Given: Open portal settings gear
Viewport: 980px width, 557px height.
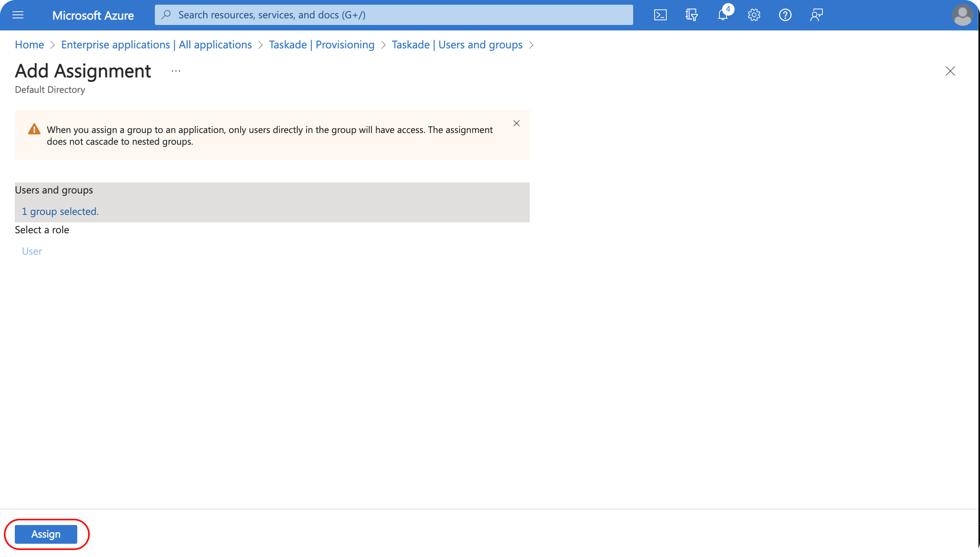Looking at the screenshot, I should [754, 15].
